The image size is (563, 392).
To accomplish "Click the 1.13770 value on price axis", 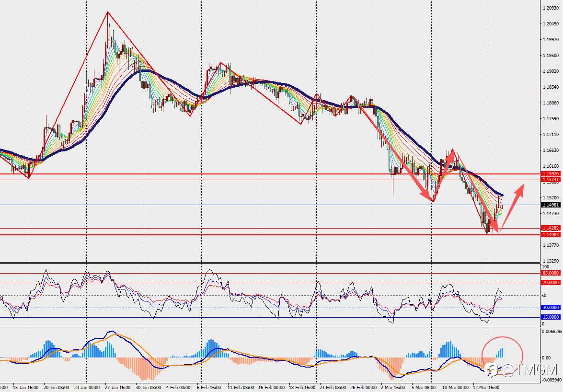I will (x=551, y=245).
